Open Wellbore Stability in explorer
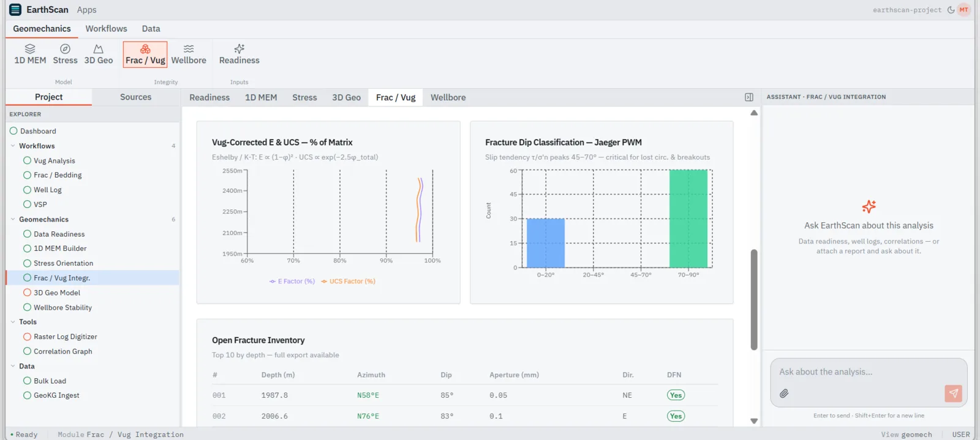This screenshot has height=440, width=980. pyautogui.click(x=62, y=308)
